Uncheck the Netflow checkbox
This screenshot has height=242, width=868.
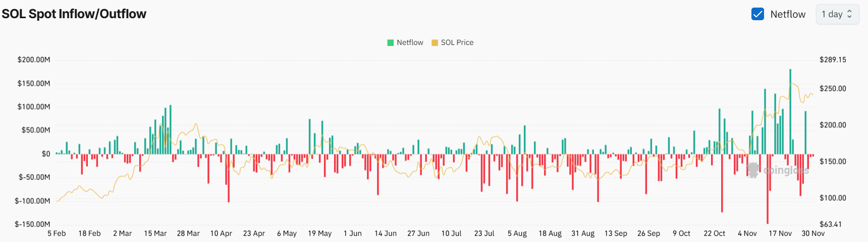pos(757,14)
